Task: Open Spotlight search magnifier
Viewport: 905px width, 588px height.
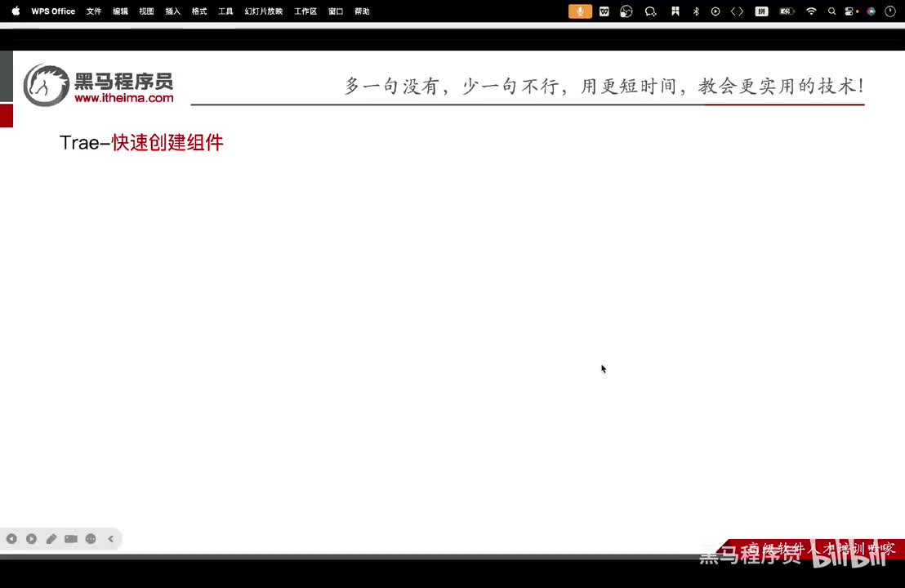Action: (x=831, y=11)
